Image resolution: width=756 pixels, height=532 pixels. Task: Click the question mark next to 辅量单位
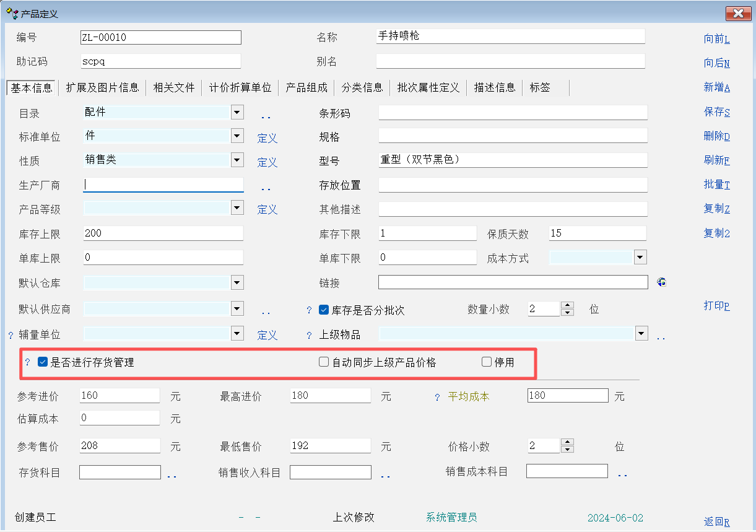point(11,335)
